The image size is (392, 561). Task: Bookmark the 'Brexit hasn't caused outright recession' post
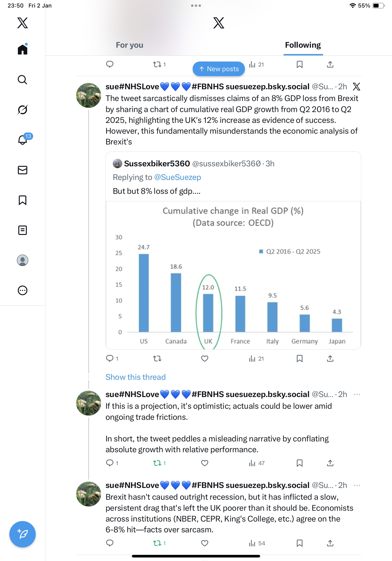point(299,543)
